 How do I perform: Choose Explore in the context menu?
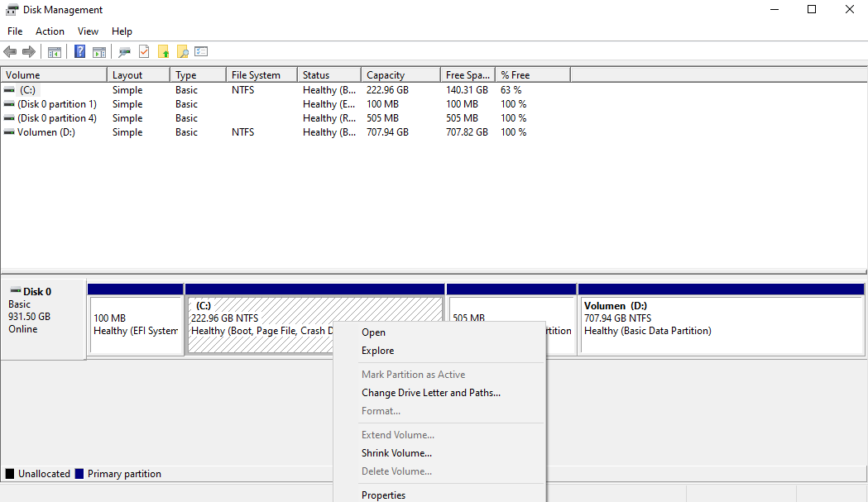[439, 351]
